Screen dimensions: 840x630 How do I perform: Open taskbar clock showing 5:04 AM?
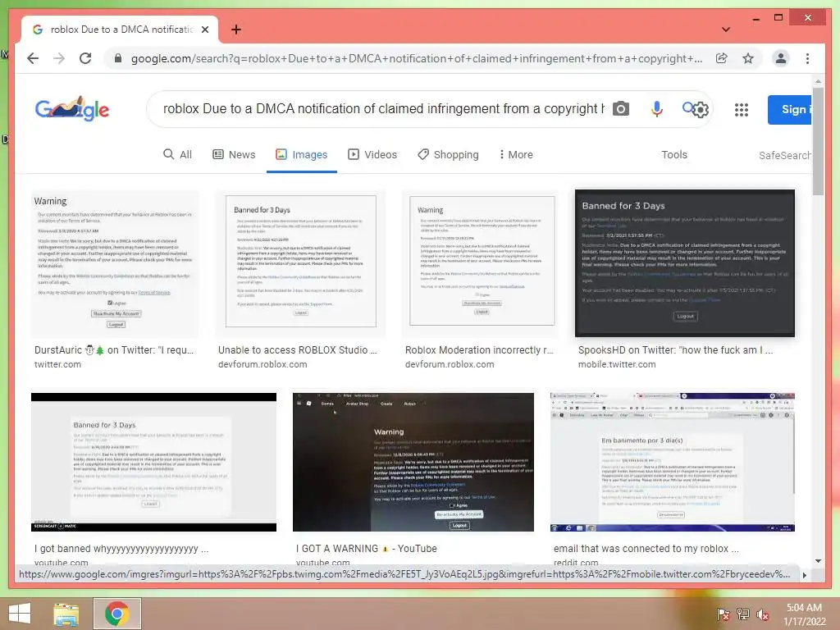(x=804, y=614)
